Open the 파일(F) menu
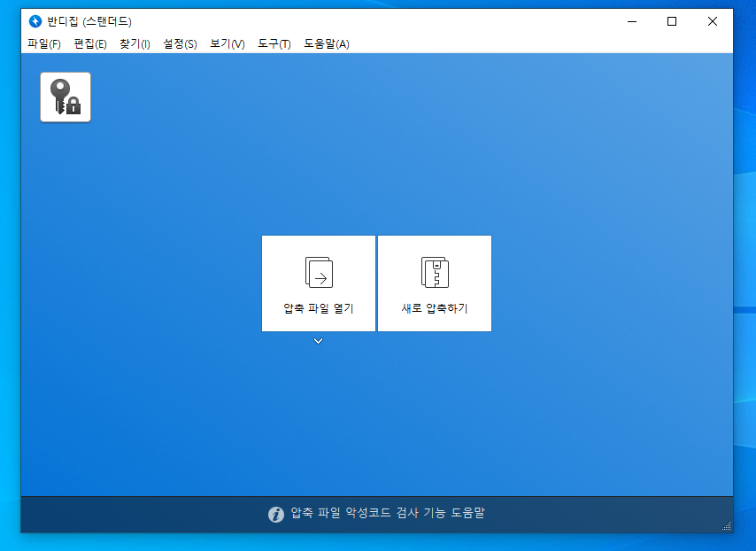Image resolution: width=756 pixels, height=551 pixels. click(44, 44)
